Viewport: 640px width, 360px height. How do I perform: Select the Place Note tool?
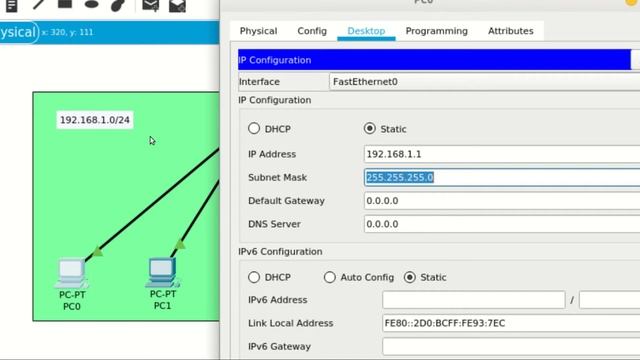[11, 6]
